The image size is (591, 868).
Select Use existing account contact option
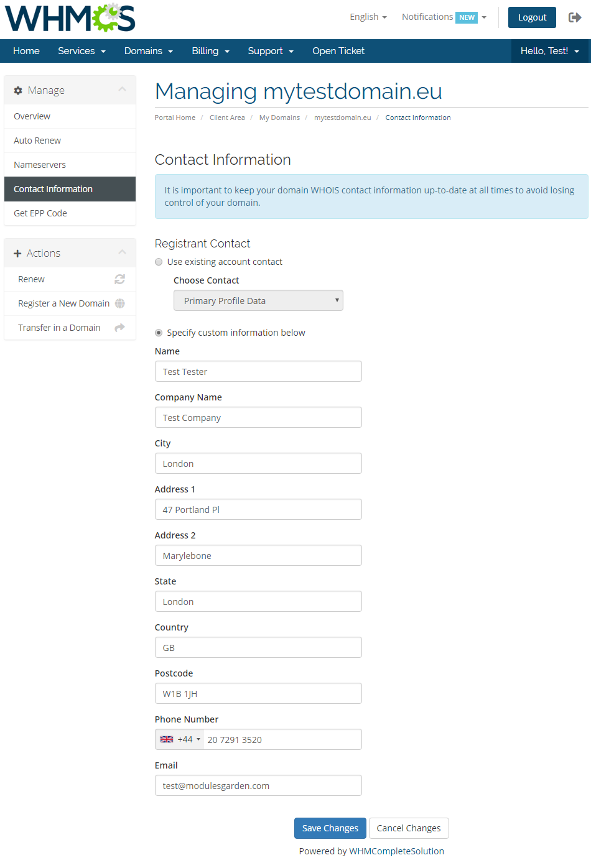point(159,262)
